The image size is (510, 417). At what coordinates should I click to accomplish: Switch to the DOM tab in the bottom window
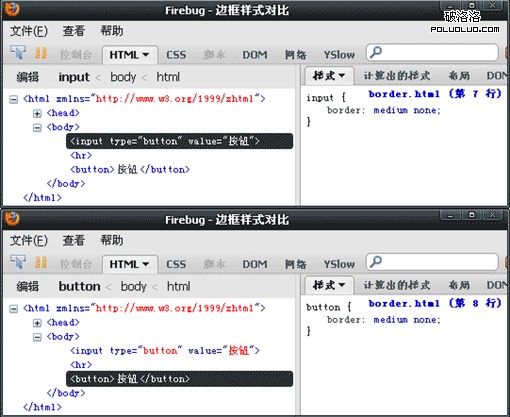tap(255, 264)
